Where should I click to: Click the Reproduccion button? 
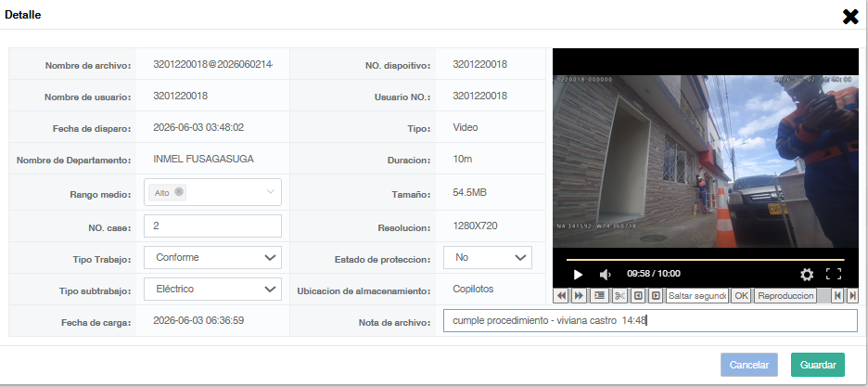coord(785,296)
